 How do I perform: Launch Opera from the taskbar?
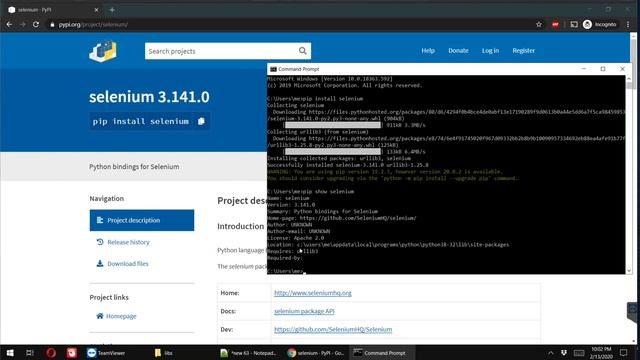[51, 353]
